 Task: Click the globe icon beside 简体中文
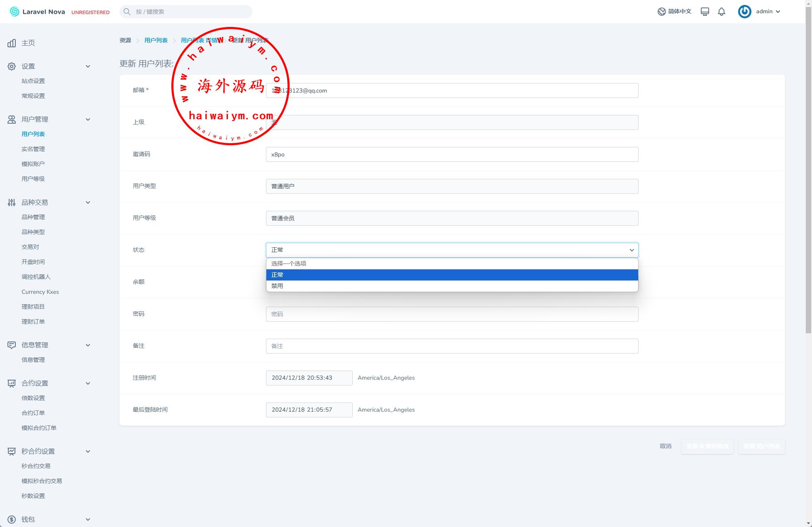pyautogui.click(x=661, y=12)
